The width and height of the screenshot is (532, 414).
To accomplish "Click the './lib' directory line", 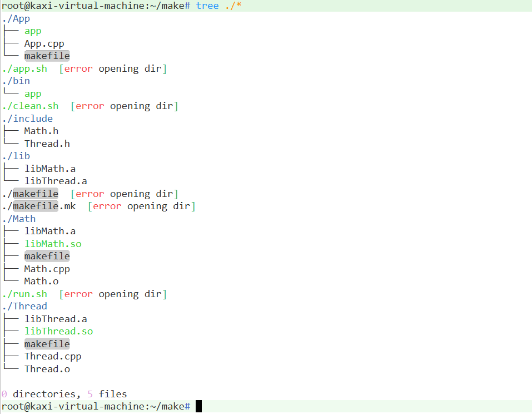I will click(x=16, y=156).
